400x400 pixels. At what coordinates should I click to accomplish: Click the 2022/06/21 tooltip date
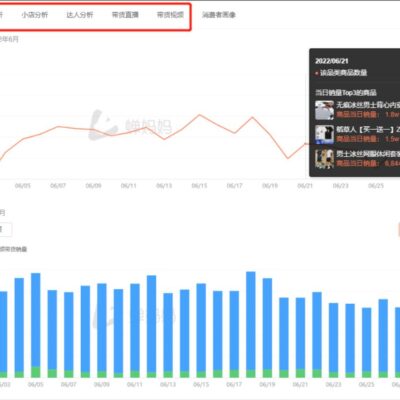(x=332, y=61)
